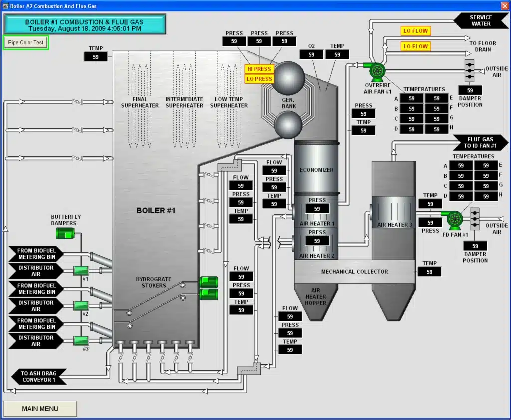Click FD fan TEMP value left of fan
This screenshot has height=420, width=511.
tap(430, 204)
